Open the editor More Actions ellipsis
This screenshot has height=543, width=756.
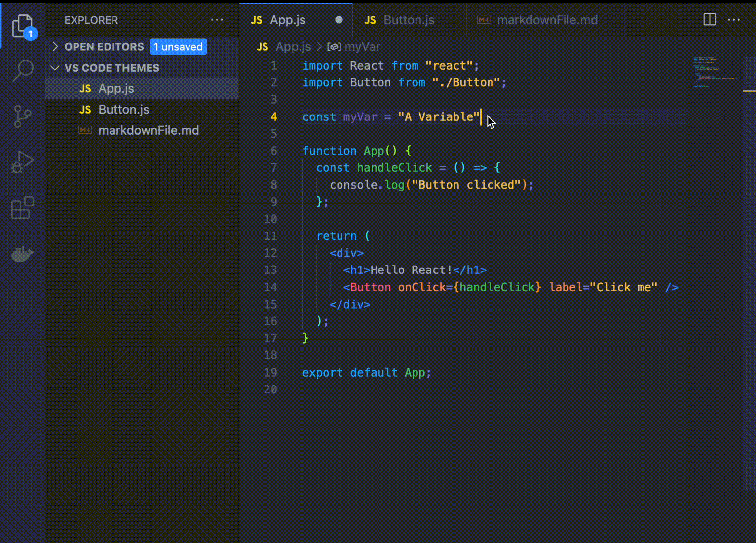pos(734,20)
